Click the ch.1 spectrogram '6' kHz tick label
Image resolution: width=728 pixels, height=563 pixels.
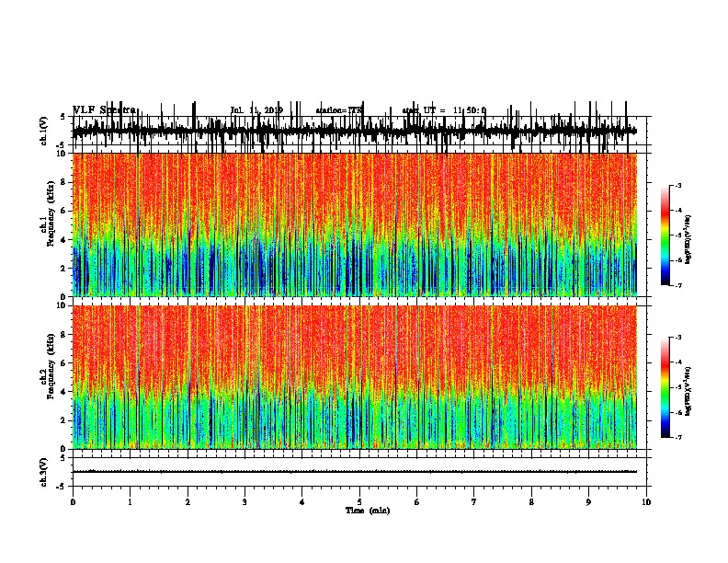pos(64,211)
